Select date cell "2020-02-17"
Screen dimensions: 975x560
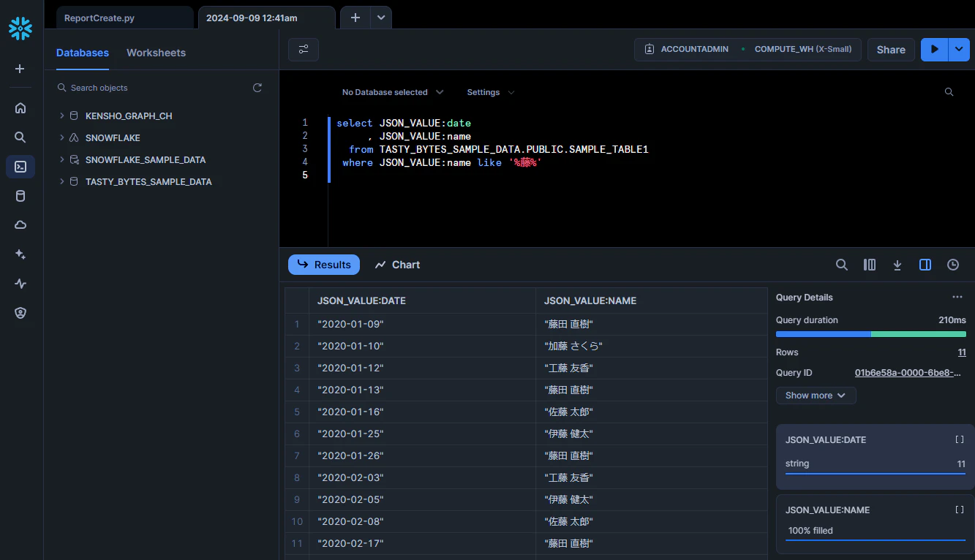click(x=422, y=543)
